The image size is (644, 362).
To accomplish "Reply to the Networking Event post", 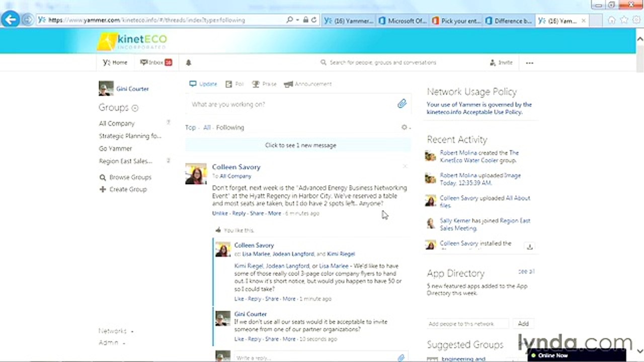I will pyautogui.click(x=239, y=213).
